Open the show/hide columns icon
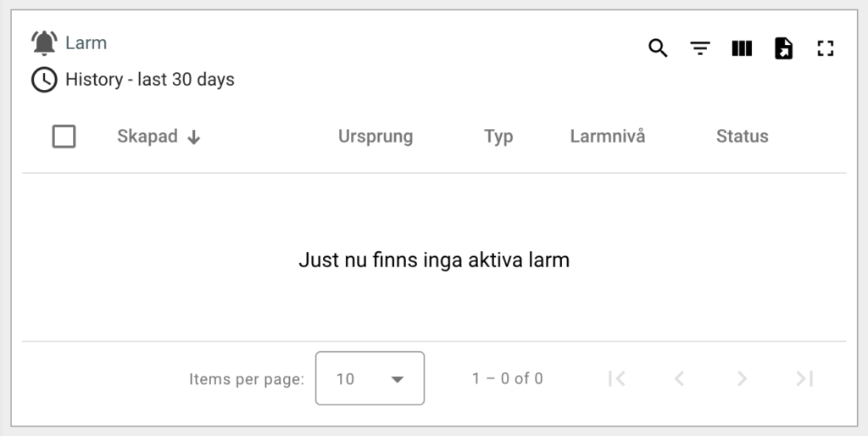Image resolution: width=868 pixels, height=436 pixels. 742,48
